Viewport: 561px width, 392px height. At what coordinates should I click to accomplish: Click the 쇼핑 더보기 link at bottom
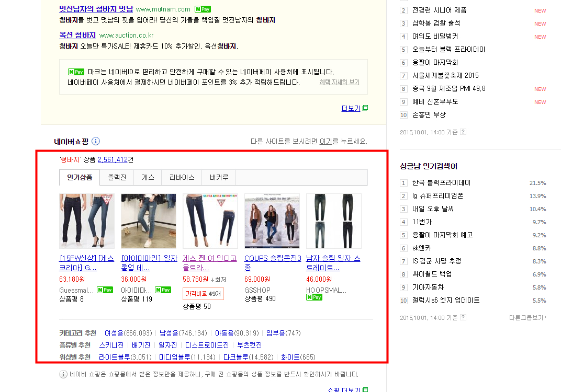tap(344, 389)
